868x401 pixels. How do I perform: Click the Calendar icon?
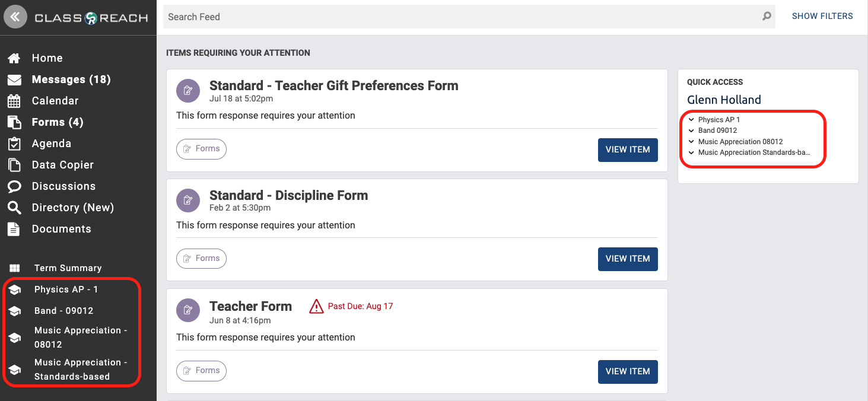click(14, 100)
